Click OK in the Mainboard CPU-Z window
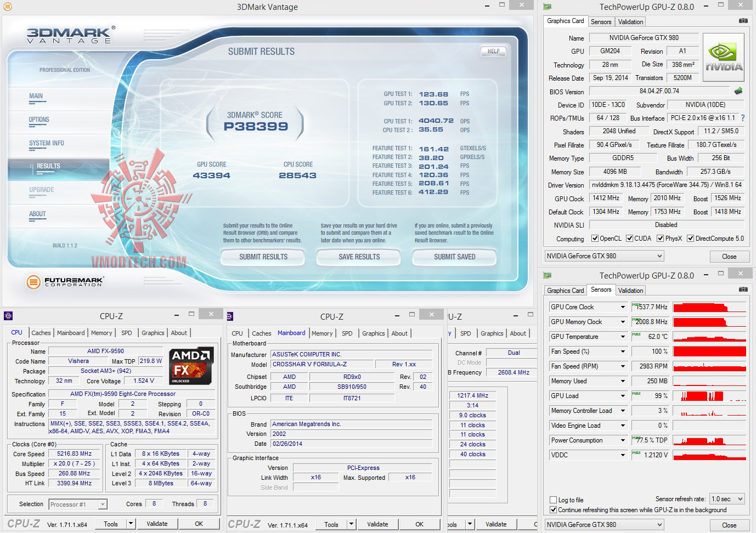 point(419,524)
